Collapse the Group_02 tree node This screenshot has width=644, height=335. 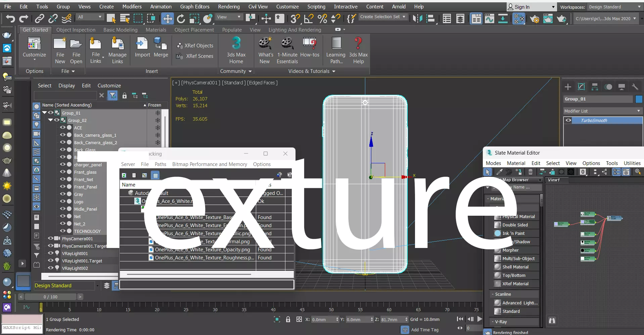[50, 120]
